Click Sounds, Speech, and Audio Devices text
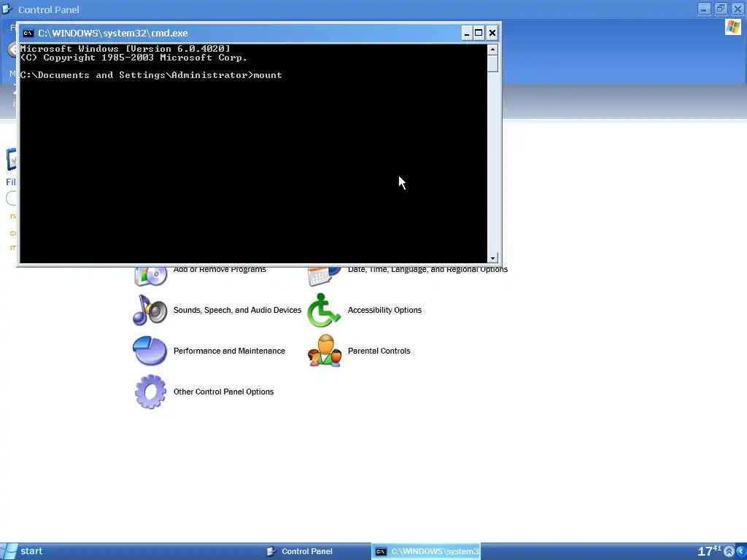The width and height of the screenshot is (747, 560). coord(237,310)
